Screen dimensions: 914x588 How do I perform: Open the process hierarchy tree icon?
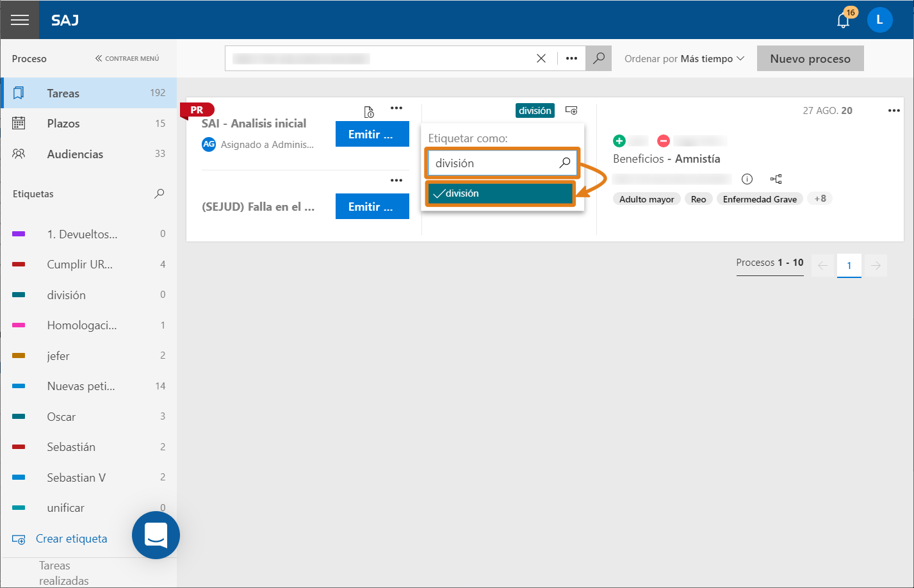tap(776, 179)
